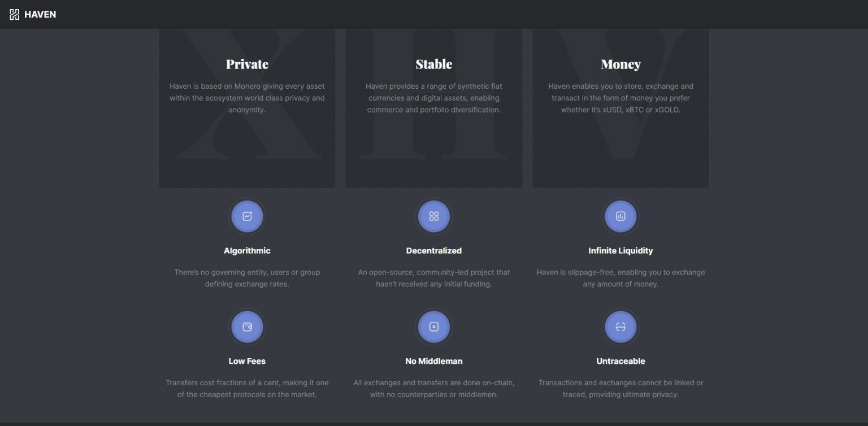Select the Decentralized grid icon
The width and height of the screenshot is (868, 426).
433,216
